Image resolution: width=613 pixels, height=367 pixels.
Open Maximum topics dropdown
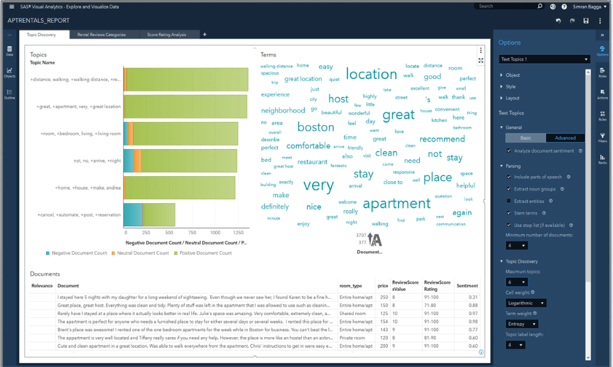point(517,282)
